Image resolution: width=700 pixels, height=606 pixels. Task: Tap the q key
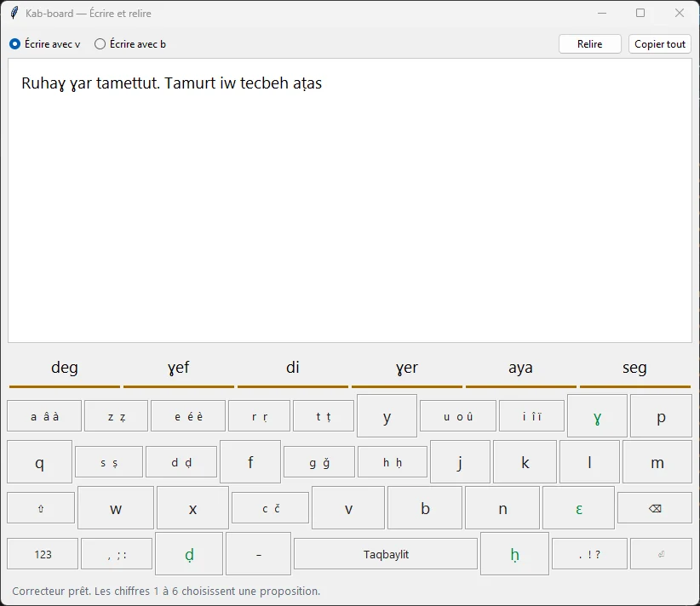click(x=40, y=462)
